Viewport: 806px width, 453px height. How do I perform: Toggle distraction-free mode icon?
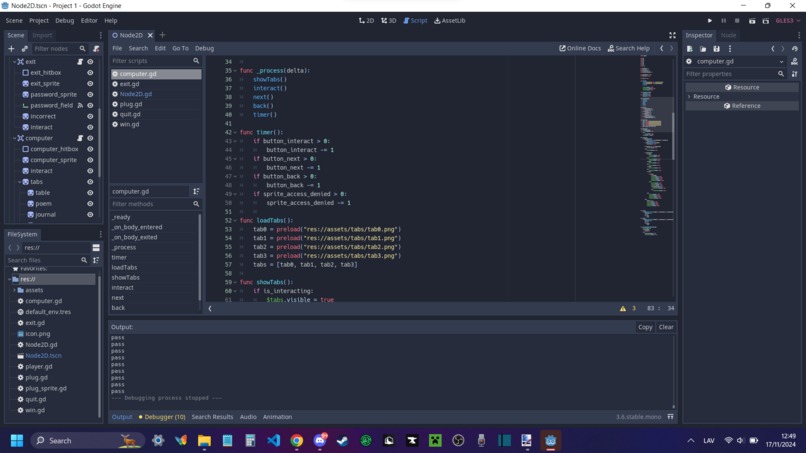[672, 35]
